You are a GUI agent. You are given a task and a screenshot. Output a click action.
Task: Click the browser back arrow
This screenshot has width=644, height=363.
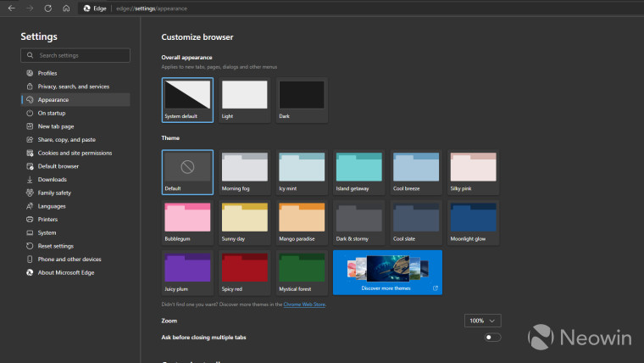pos(12,8)
